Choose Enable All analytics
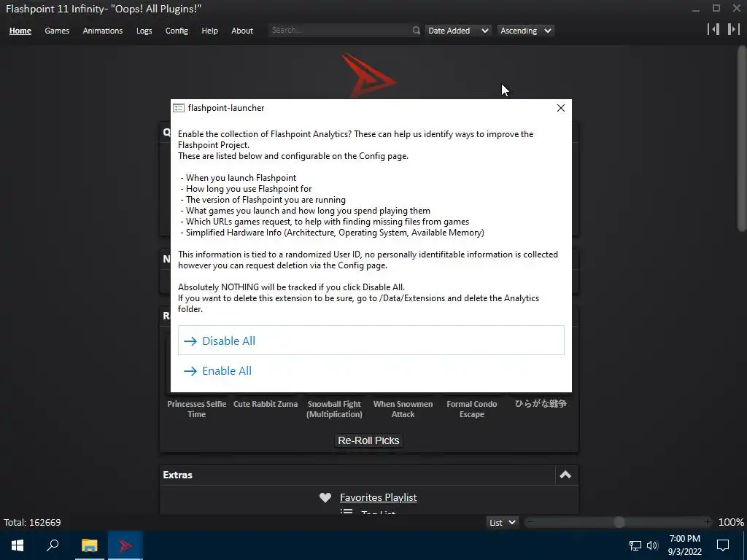Viewport: 747px width, 560px height. click(x=371, y=370)
